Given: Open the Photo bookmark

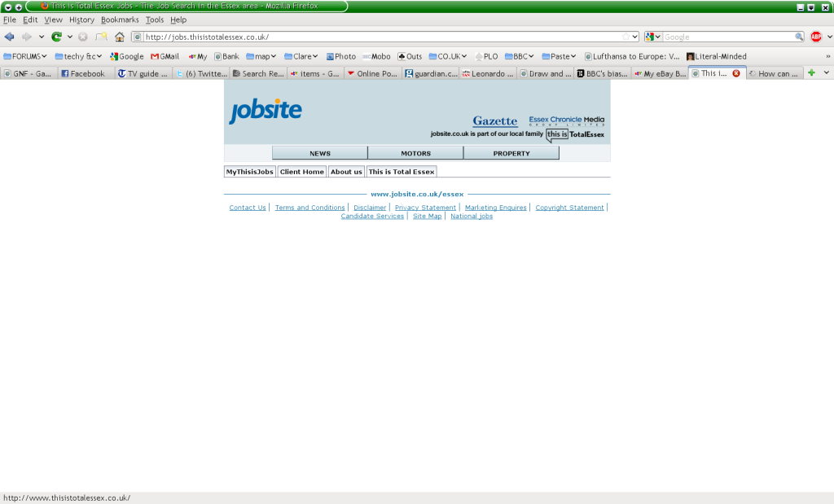Looking at the screenshot, I should click(x=341, y=56).
